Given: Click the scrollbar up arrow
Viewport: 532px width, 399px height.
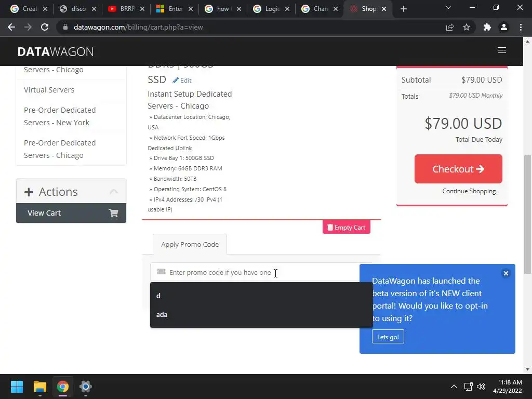Looking at the screenshot, I should tap(527, 42).
